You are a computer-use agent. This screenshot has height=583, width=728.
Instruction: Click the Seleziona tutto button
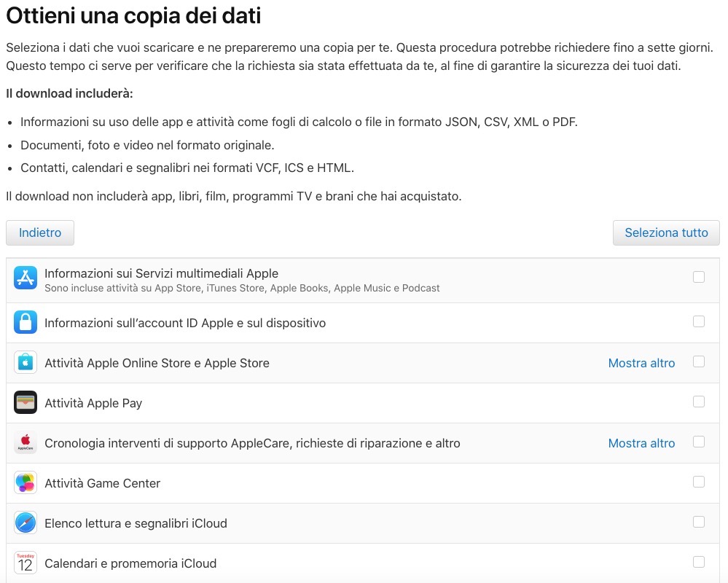666,233
